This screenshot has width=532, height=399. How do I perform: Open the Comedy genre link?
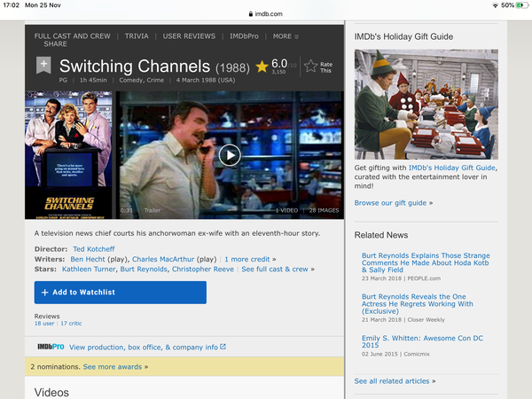click(131, 81)
